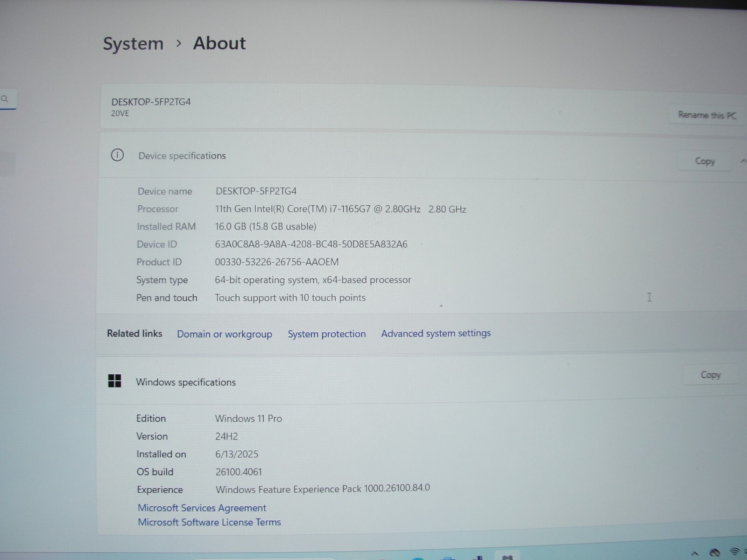Click the About breadcrumb title
The image size is (747, 560).
(219, 43)
